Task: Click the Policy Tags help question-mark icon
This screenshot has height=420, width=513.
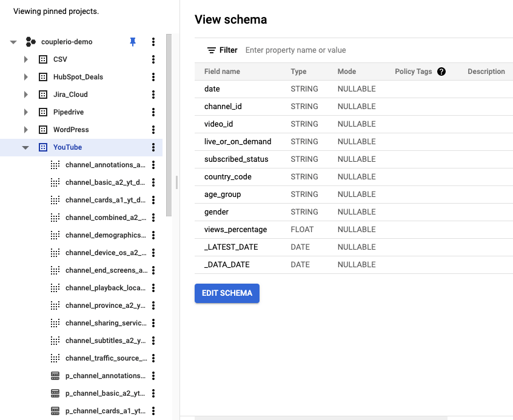Action: pos(441,72)
